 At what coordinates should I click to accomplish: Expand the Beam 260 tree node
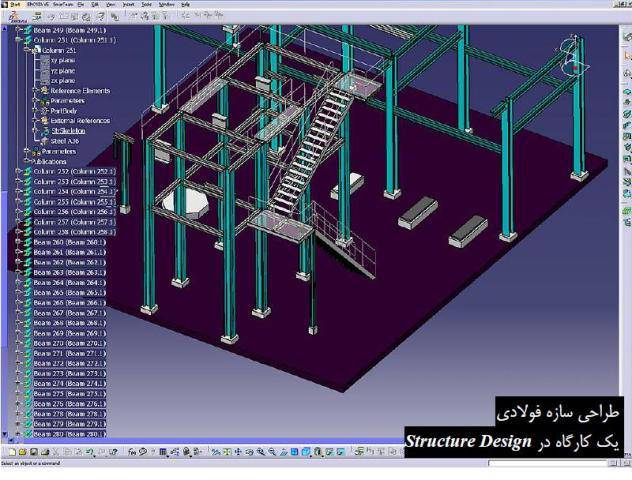pyautogui.click(x=18, y=242)
